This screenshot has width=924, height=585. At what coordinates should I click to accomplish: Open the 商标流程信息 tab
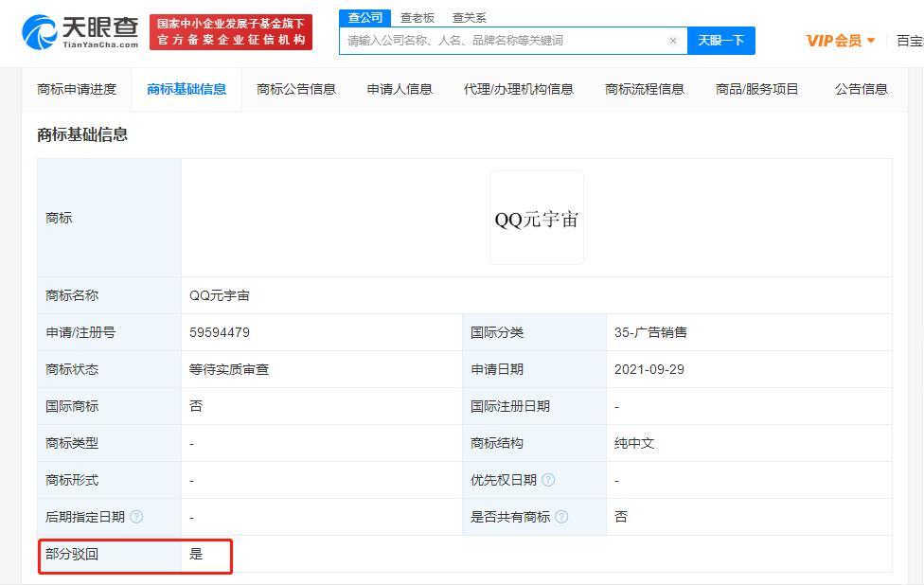pyautogui.click(x=644, y=89)
